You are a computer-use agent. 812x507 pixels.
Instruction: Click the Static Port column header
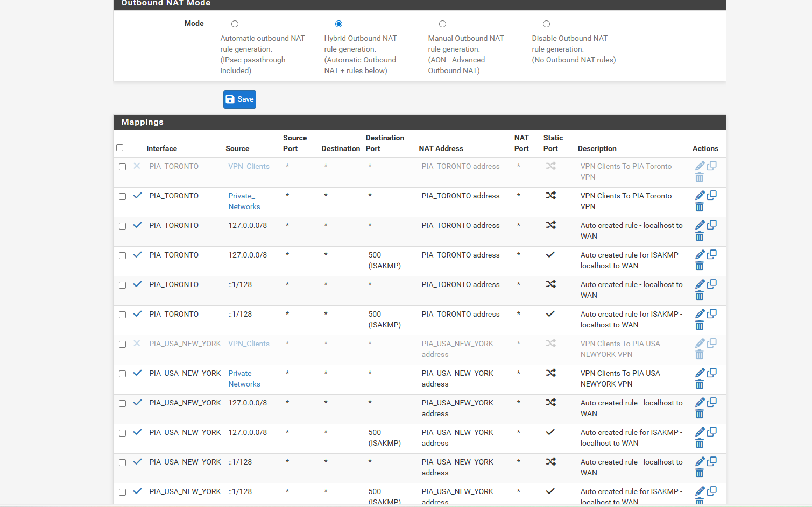click(x=553, y=143)
